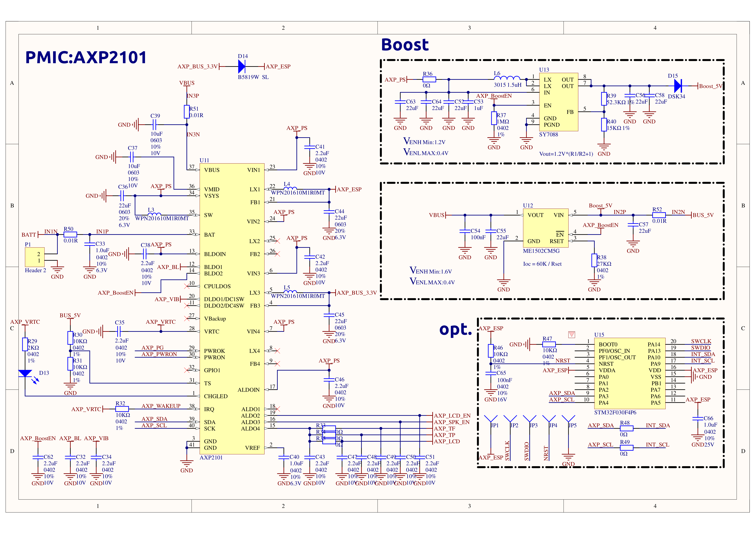Click the VREF pin label
Image resolution: width=756 pixels, height=534 pixels.
click(252, 448)
